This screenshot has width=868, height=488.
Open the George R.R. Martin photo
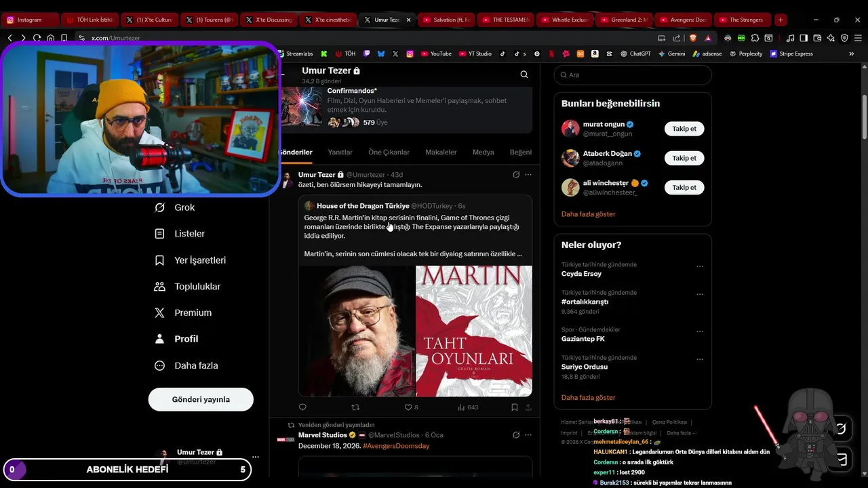tap(357, 331)
